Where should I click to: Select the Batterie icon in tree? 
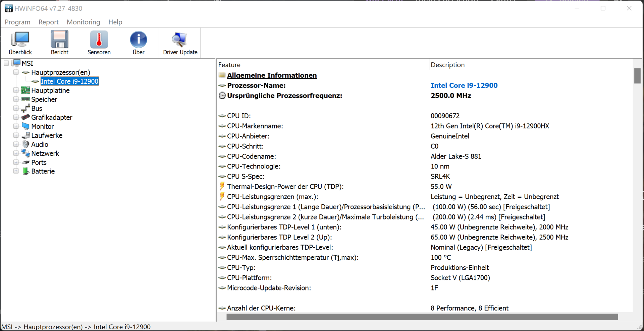click(26, 171)
